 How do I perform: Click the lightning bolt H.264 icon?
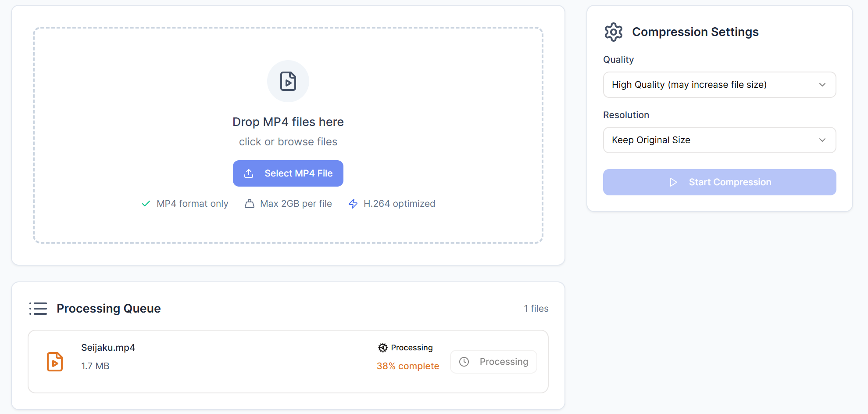coord(353,204)
